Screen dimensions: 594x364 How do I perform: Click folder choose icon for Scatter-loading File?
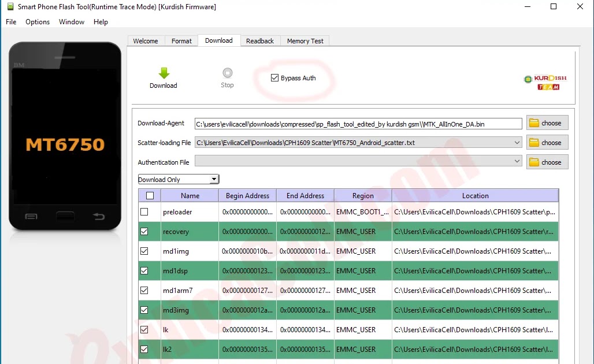534,143
